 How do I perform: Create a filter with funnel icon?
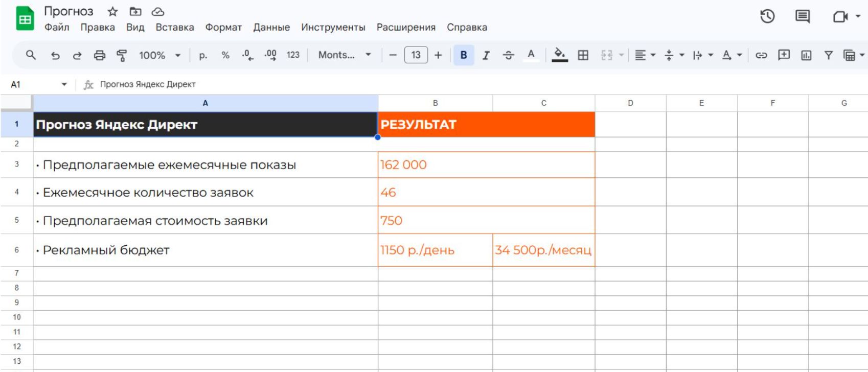click(829, 55)
